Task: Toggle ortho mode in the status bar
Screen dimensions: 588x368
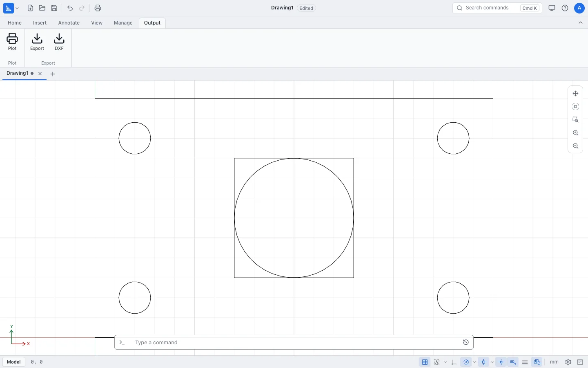Action: point(454,362)
